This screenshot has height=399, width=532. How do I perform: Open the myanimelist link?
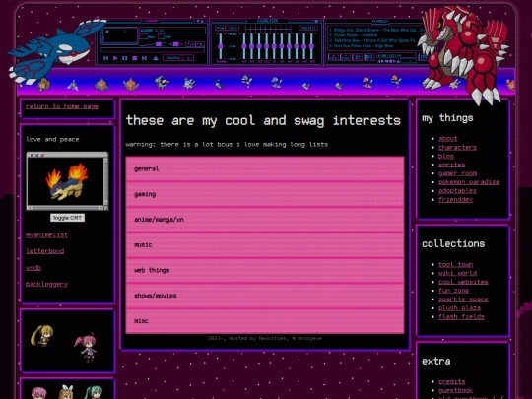[x=47, y=234]
